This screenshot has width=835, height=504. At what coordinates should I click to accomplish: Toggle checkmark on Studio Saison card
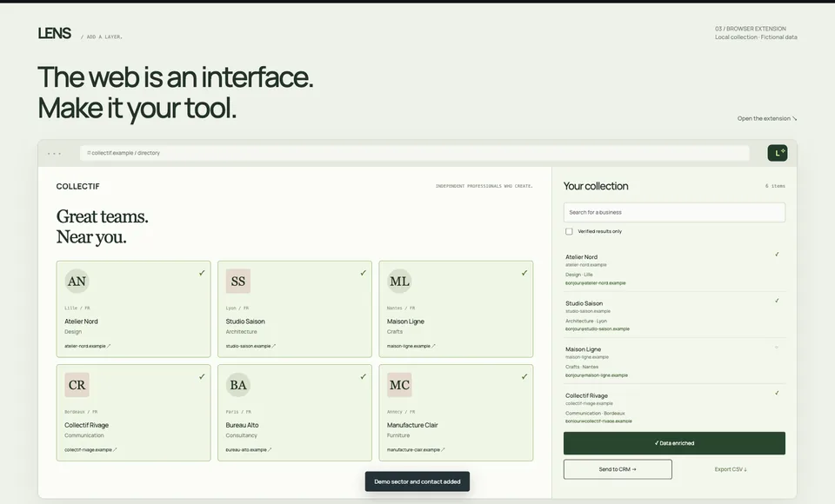click(x=364, y=273)
